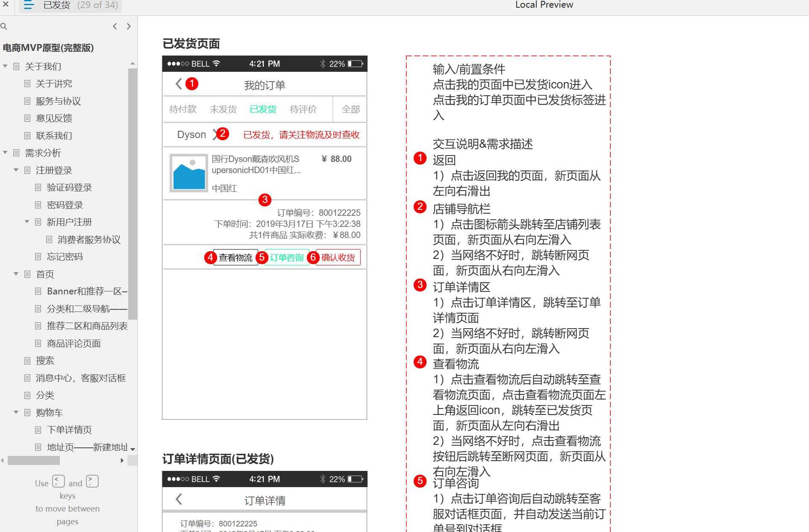Go to next page with the right arrow
The width and height of the screenshot is (809, 532).
[x=129, y=26]
